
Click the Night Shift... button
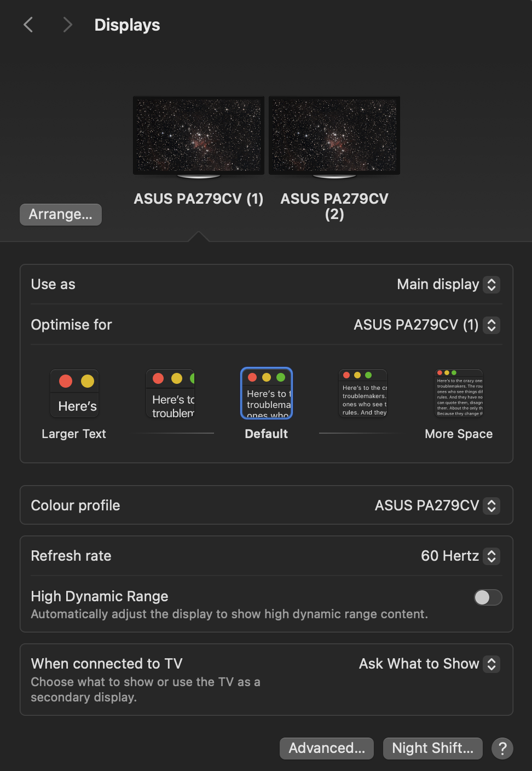point(433,748)
